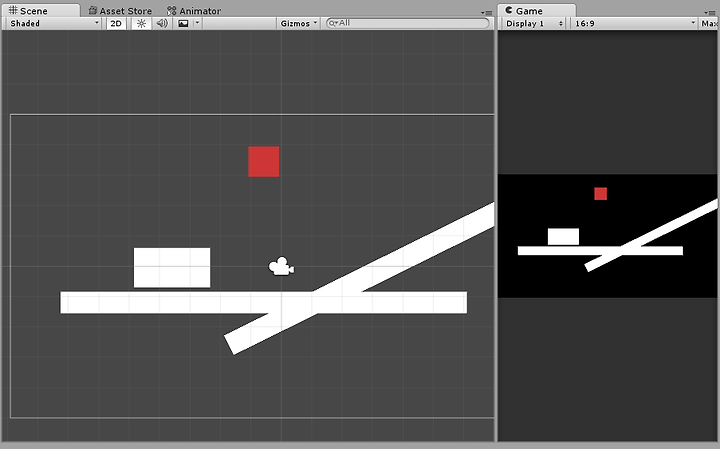The height and width of the screenshot is (449, 720).
Task: Open the 16:9 aspect ratio dropdown
Action: tap(635, 23)
